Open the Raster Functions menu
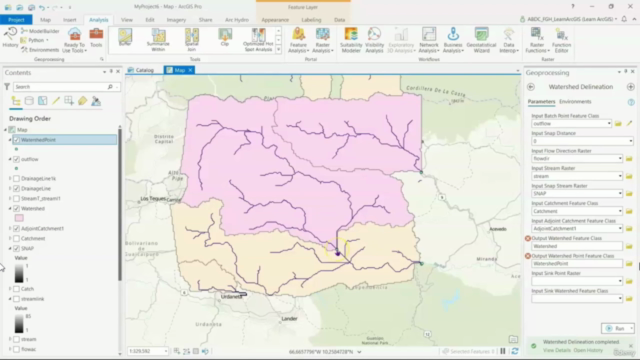The height and width of the screenshot is (360, 640). (x=537, y=40)
